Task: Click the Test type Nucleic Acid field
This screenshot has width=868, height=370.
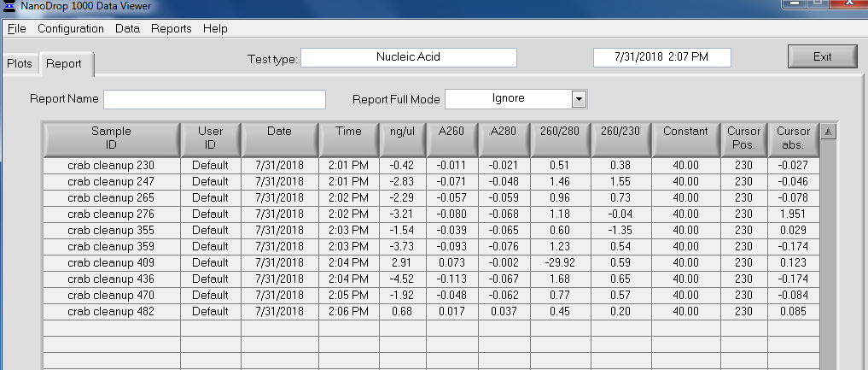Action: click(x=408, y=57)
